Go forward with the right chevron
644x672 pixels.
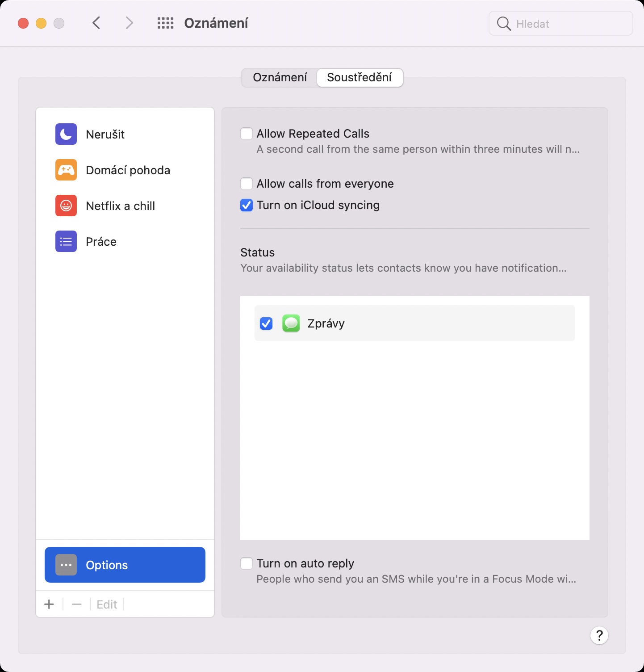coord(130,23)
